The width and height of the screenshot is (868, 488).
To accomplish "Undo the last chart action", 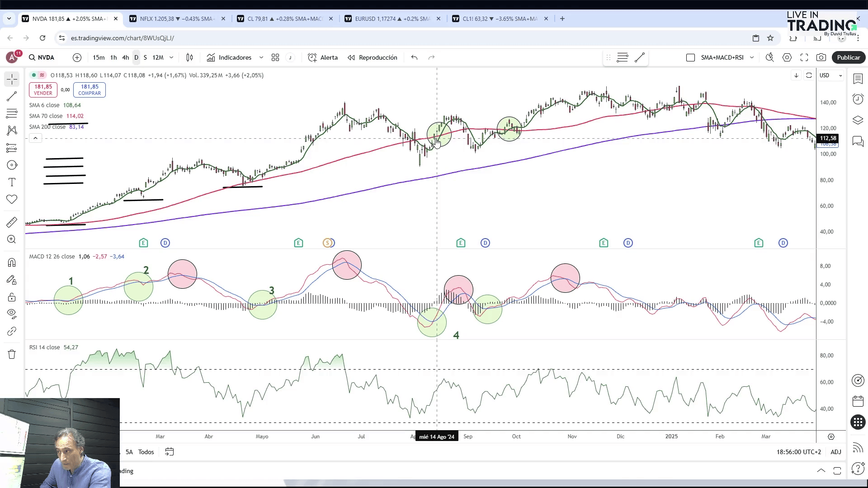I will [414, 57].
